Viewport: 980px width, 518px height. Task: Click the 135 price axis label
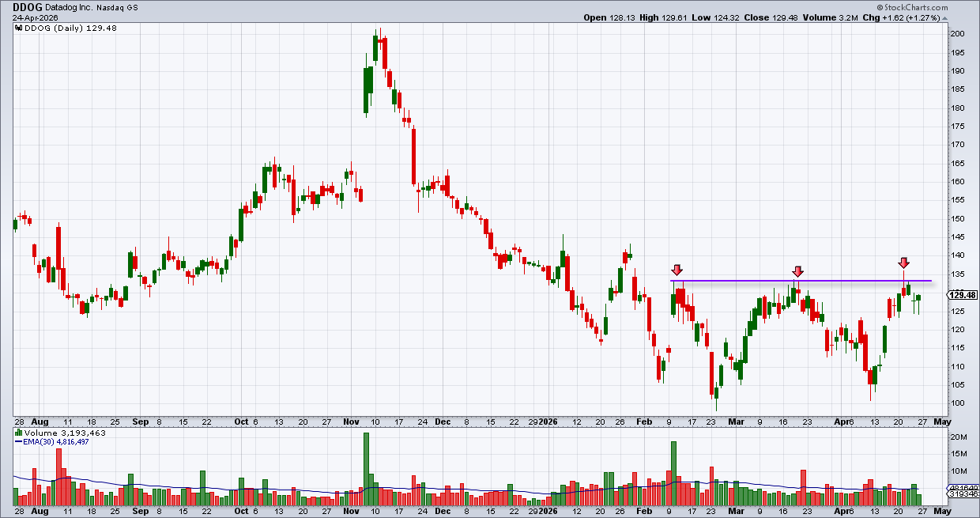958,274
